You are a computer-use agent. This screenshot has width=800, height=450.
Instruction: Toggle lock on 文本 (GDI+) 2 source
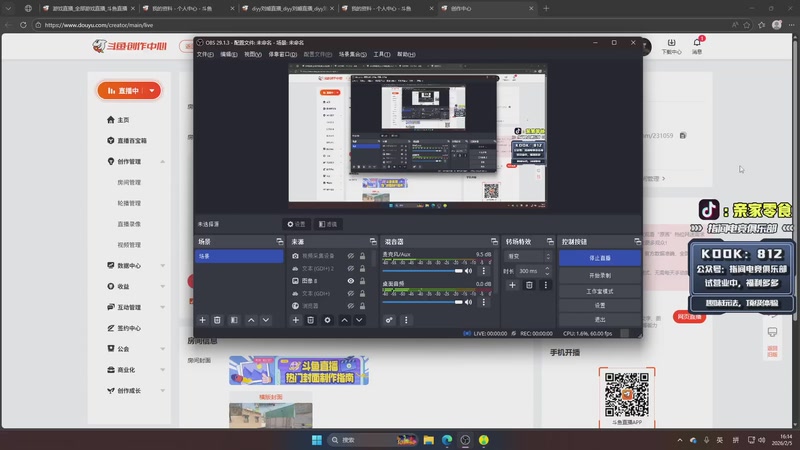coord(362,268)
